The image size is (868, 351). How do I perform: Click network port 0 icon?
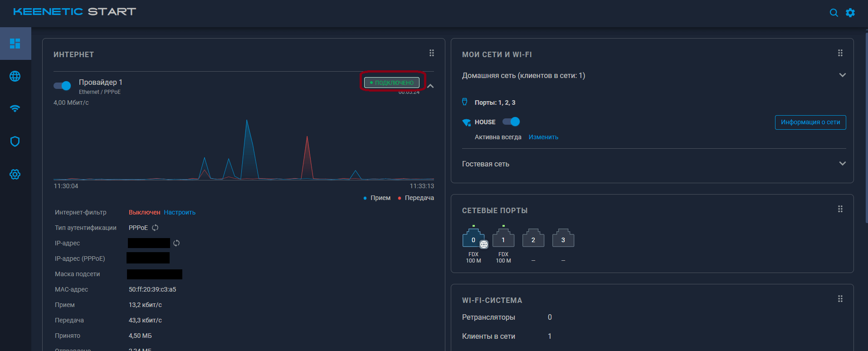click(473, 239)
